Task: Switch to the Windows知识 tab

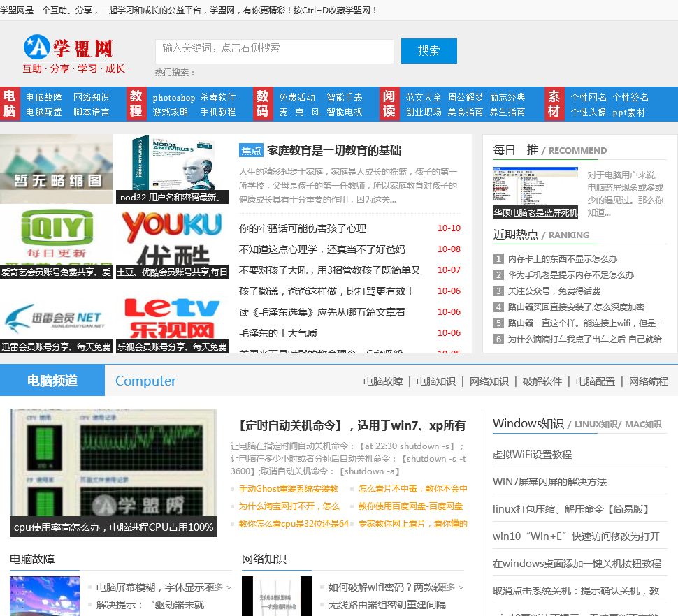Action: tap(528, 423)
